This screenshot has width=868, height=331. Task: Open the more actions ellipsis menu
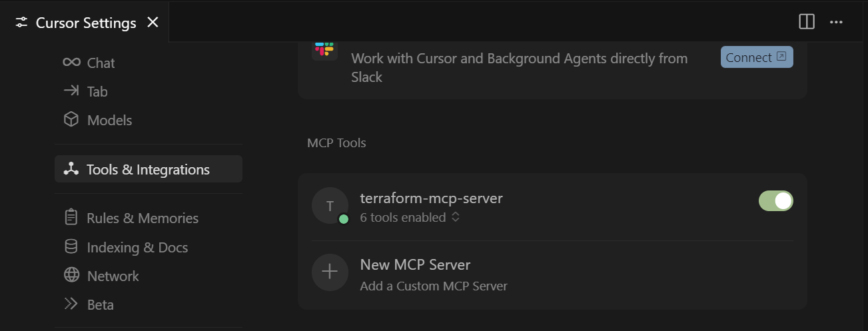(x=836, y=22)
